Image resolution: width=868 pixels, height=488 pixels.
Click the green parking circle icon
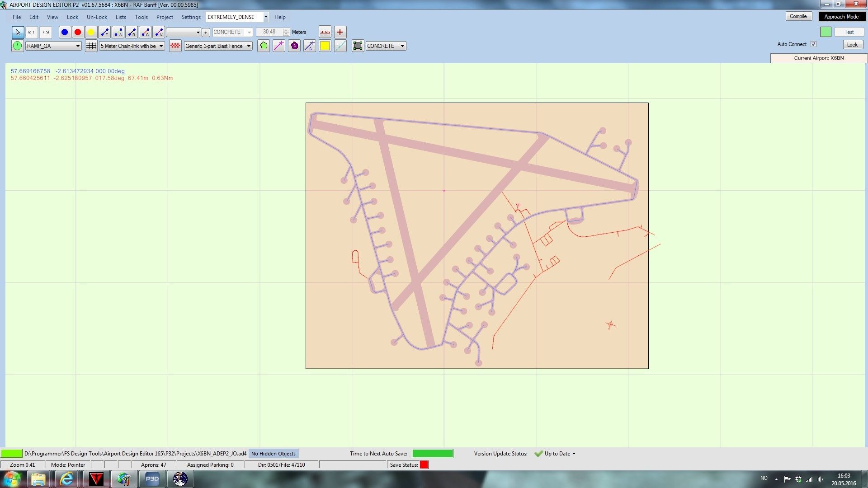17,46
